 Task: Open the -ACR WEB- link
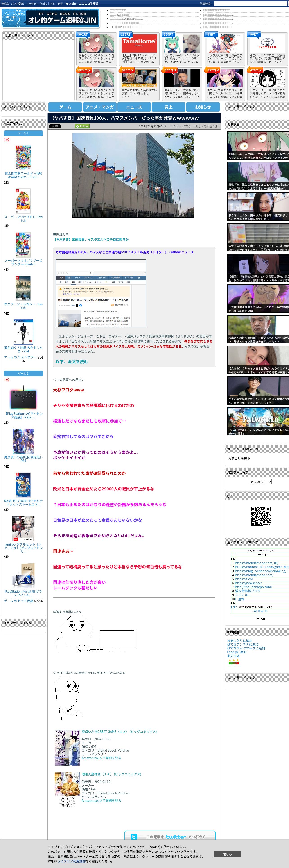[x=260, y=611]
